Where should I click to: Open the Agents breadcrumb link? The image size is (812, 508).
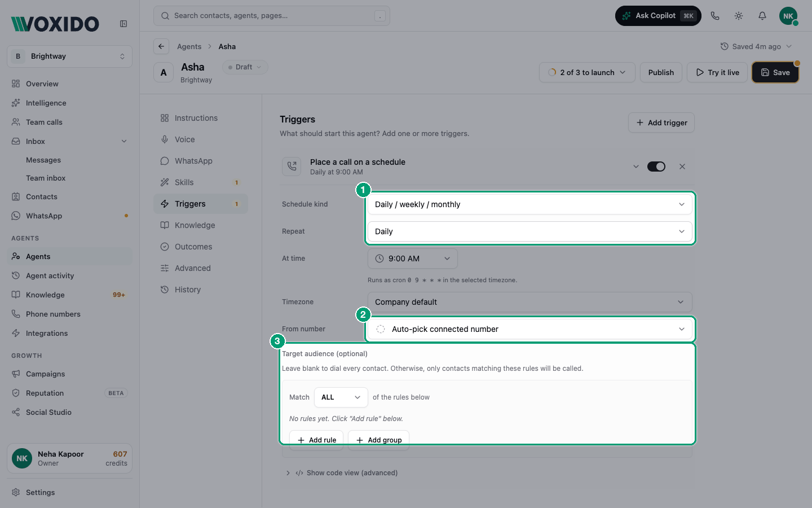tap(189, 46)
